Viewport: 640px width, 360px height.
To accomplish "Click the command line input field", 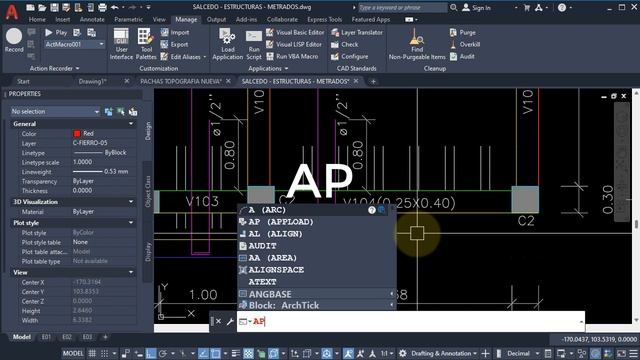I will click(411, 321).
